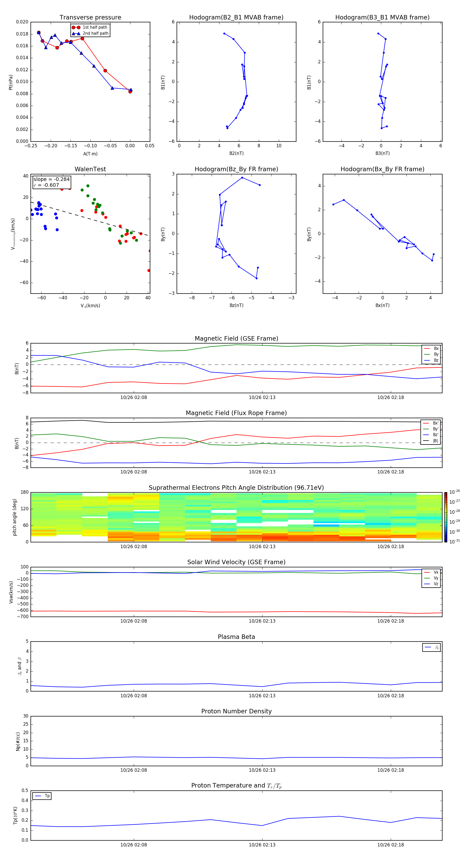Click the 'Vz' legend entry in velocity plot
Screen dimensions: 473x868
click(x=431, y=584)
